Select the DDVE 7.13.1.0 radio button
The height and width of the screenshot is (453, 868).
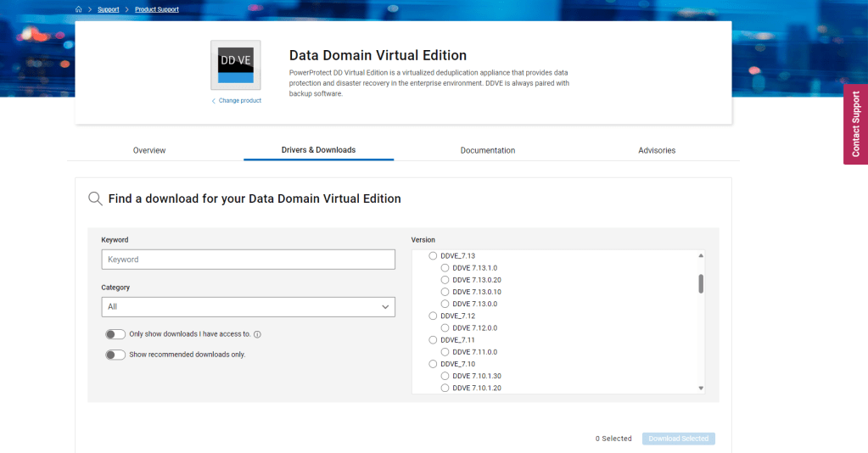tap(445, 268)
